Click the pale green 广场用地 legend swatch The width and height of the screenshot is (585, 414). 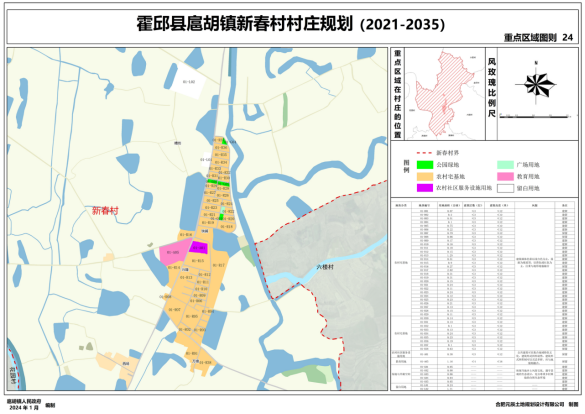(x=505, y=165)
